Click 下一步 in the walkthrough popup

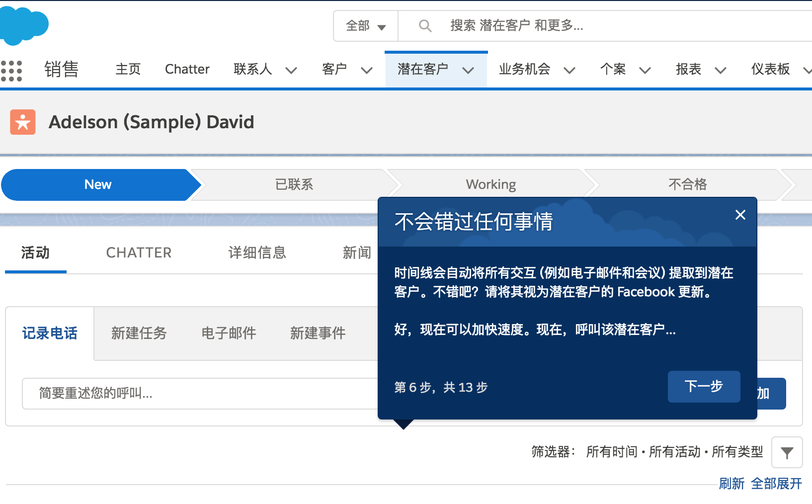(x=704, y=387)
